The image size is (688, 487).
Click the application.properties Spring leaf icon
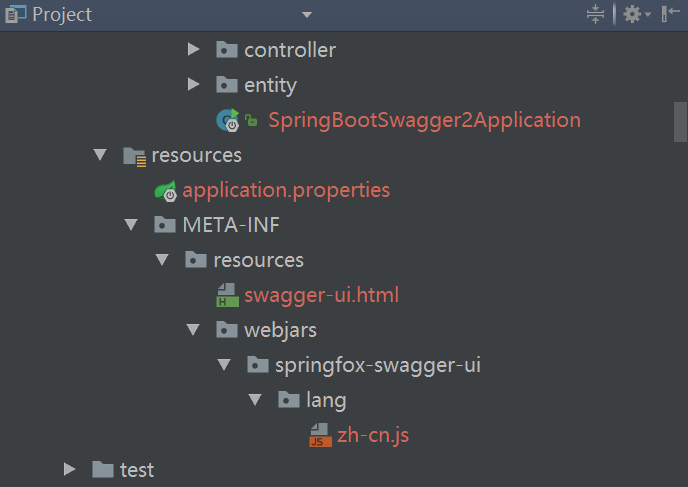[x=165, y=190]
